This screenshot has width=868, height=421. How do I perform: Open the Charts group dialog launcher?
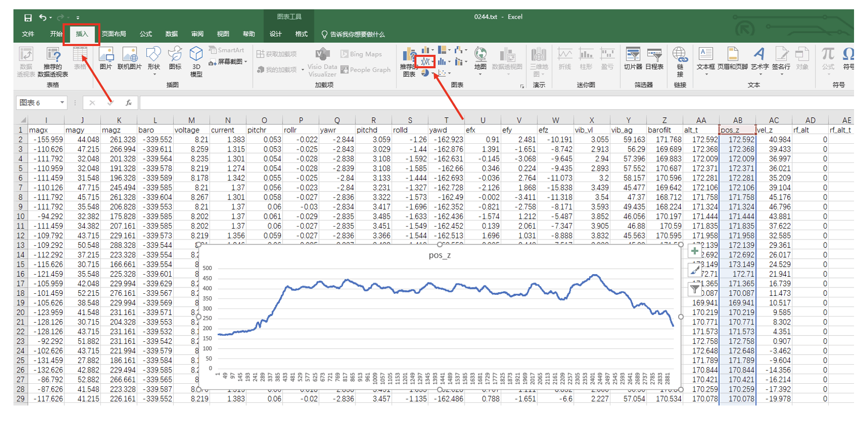tap(522, 86)
